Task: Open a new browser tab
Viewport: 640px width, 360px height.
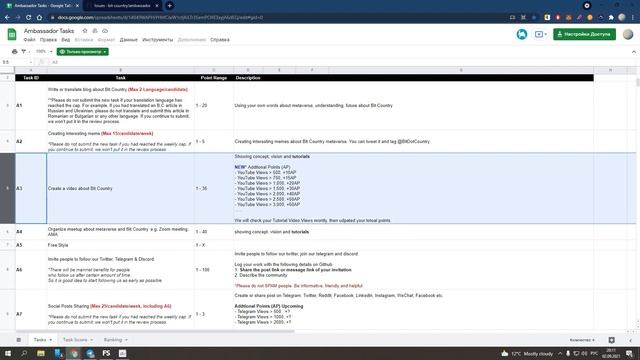Action: (169, 6)
